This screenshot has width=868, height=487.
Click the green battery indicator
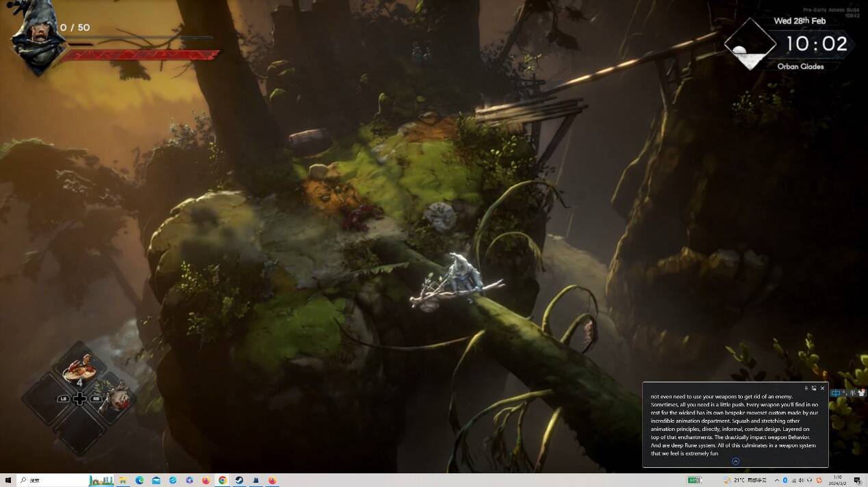(x=695, y=480)
